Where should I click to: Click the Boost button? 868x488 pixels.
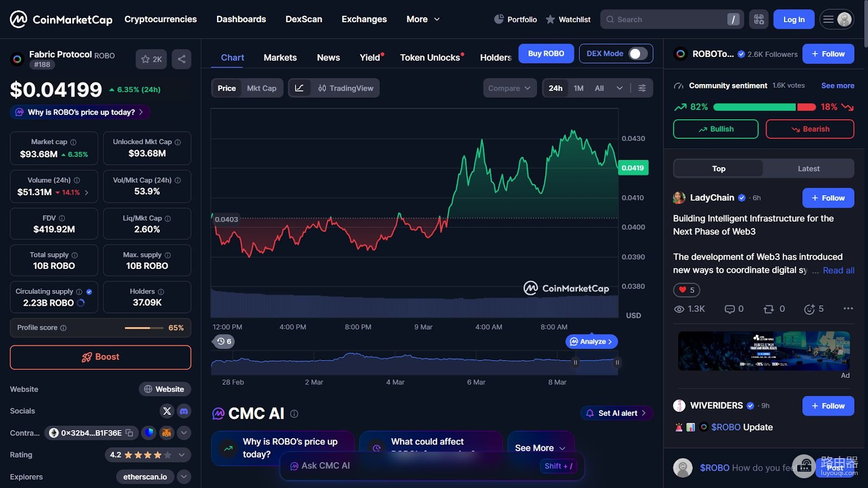pyautogui.click(x=100, y=357)
